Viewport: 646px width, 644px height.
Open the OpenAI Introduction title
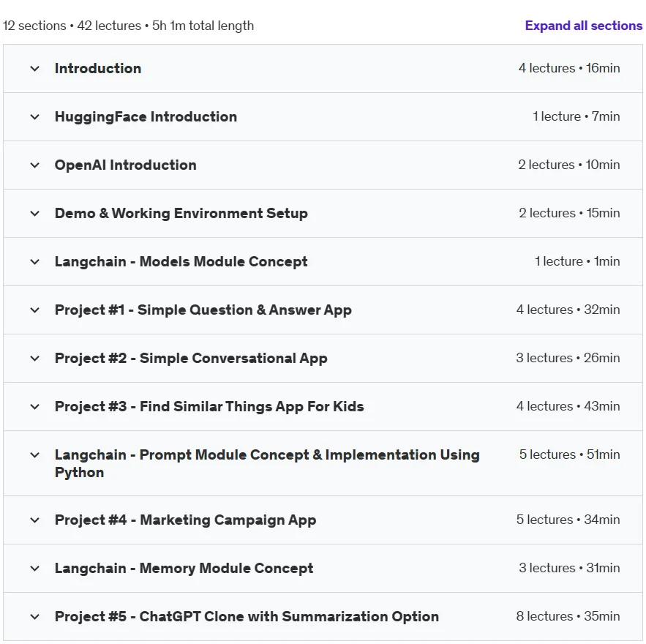tap(126, 165)
